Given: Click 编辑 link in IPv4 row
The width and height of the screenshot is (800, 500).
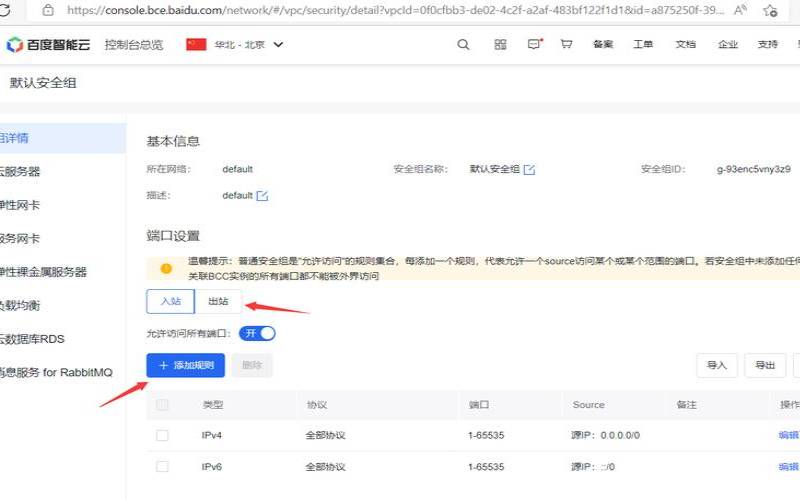Looking at the screenshot, I should pos(789,435).
